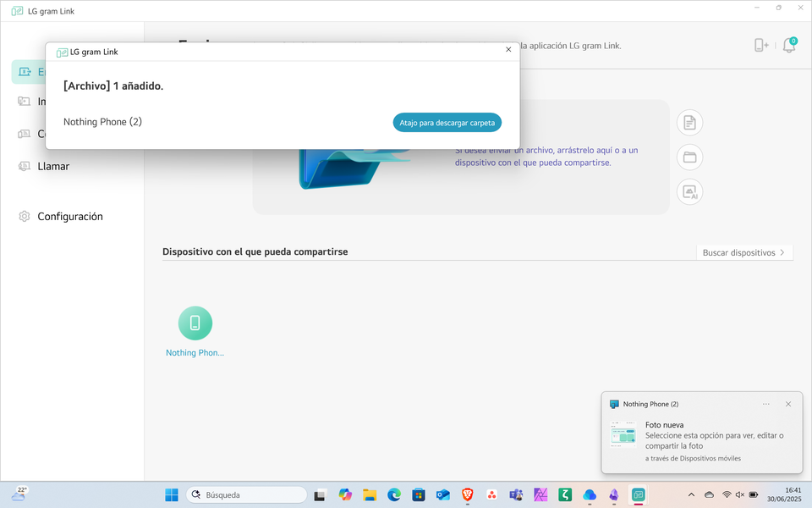Image resolution: width=812 pixels, height=508 pixels.
Task: Open the notifications bell icon
Action: click(x=789, y=45)
